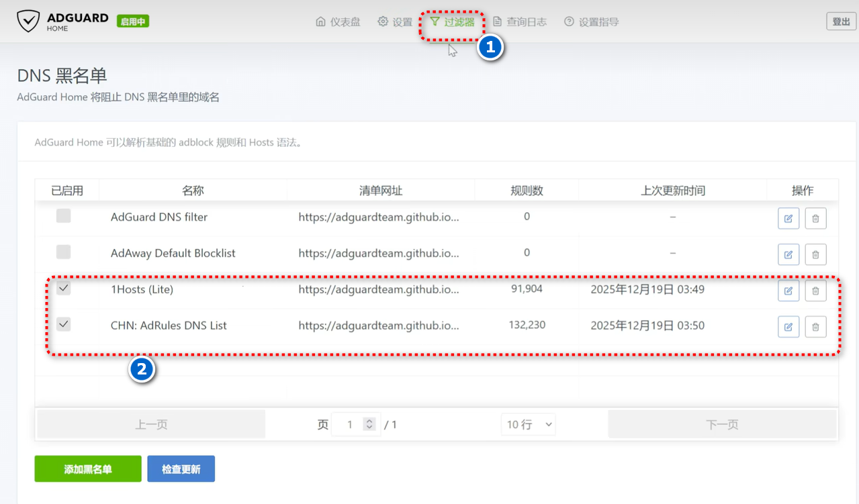Click the page number stepper arrows
Image resolution: width=859 pixels, height=504 pixels.
[x=369, y=424]
